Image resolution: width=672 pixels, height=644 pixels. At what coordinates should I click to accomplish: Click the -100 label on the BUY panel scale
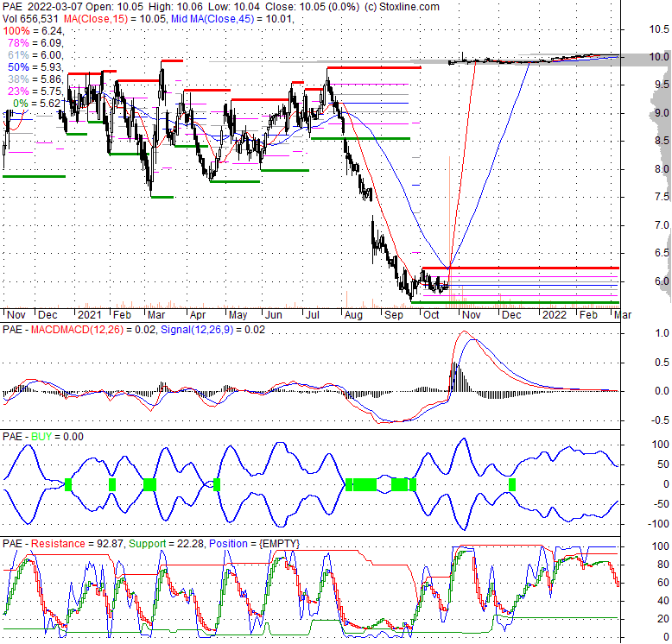click(x=658, y=524)
